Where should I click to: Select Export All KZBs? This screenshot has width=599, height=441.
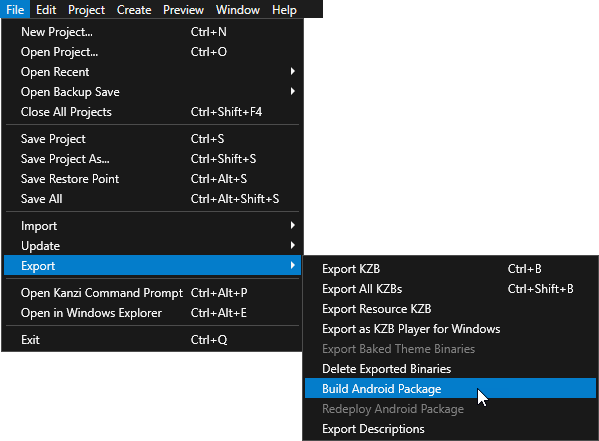(x=450, y=289)
